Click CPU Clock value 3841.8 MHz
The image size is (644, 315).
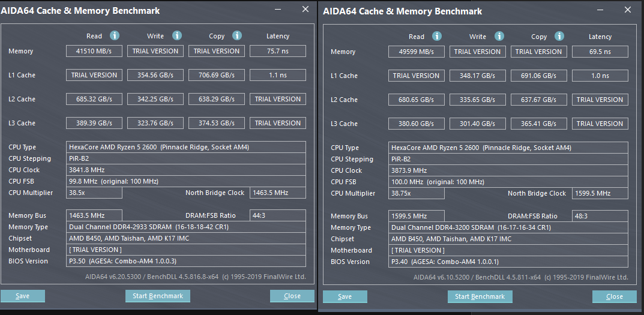click(x=186, y=170)
